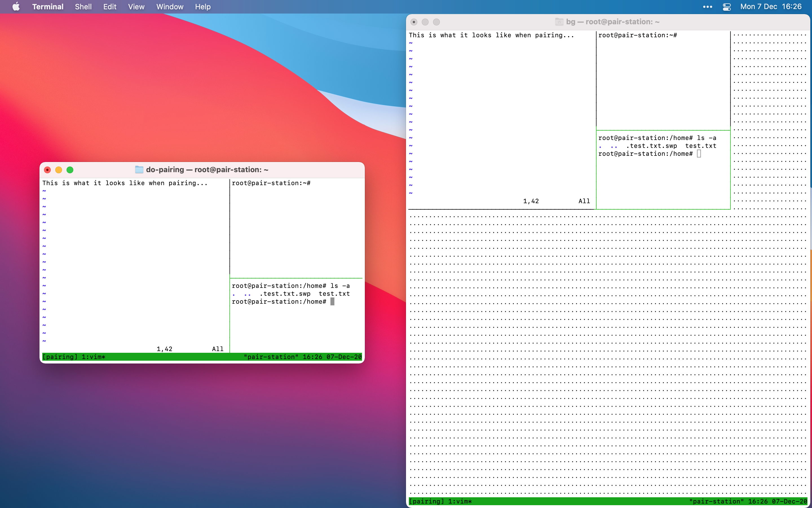Click "pair-station" date text in do-pairing status bar
Viewport: 812px width, 508px height.
coord(303,357)
